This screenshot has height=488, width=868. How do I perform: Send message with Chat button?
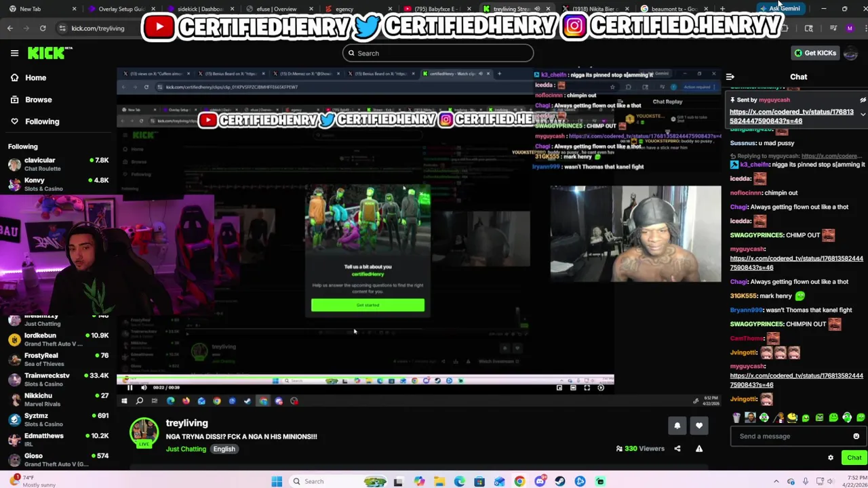point(854,457)
